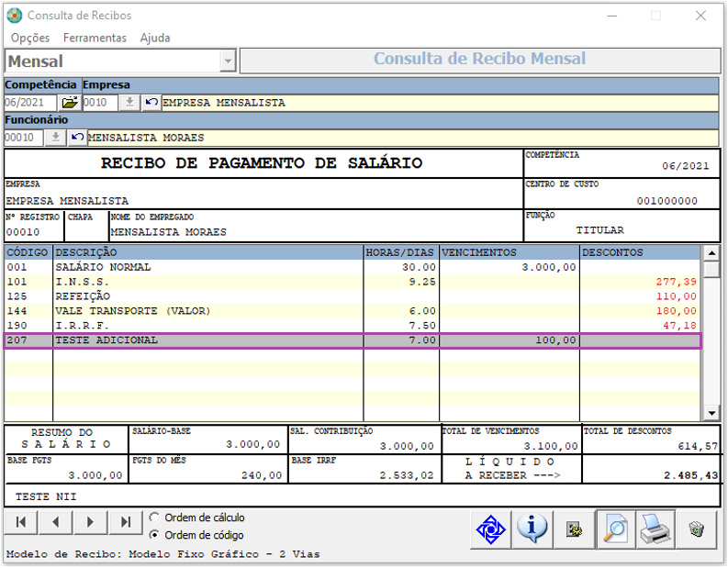Select the SALÁRIO NORMAL row
728x568 pixels.
tap(353, 267)
